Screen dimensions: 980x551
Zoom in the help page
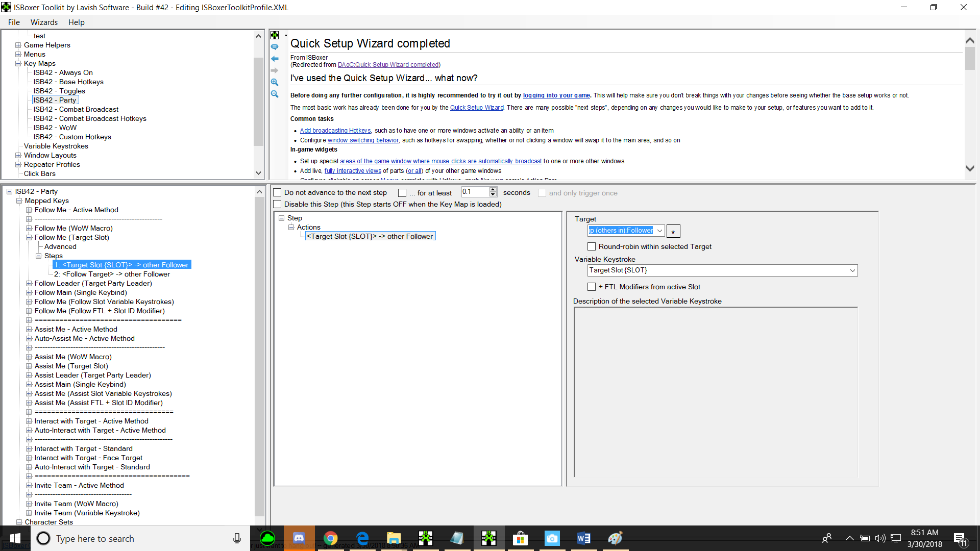click(275, 82)
